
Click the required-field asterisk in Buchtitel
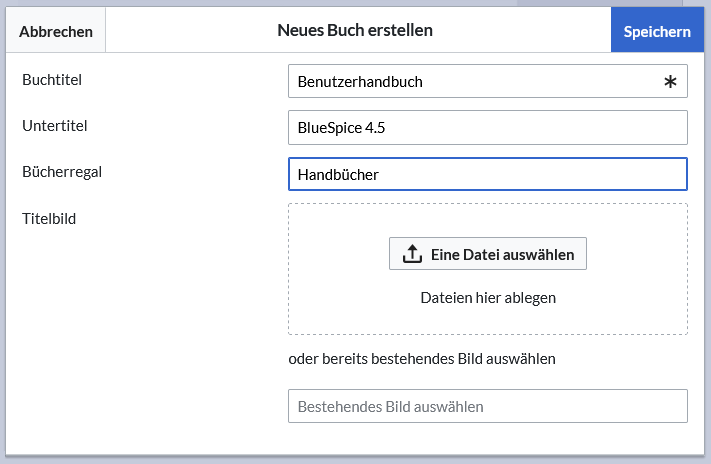(x=670, y=82)
